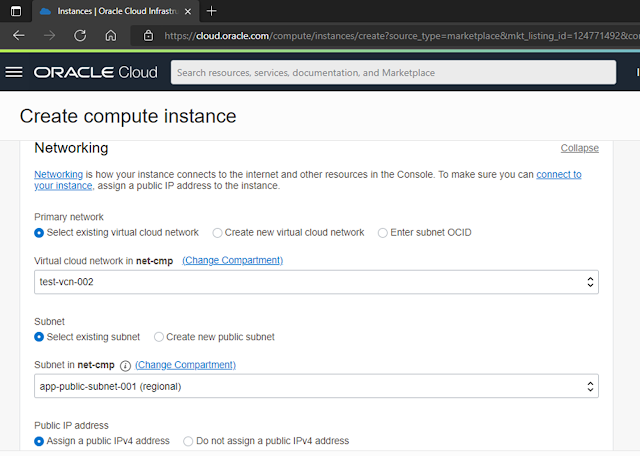The width and height of the screenshot is (640, 456).
Task: Open a new browser tab with plus icon
Action: [x=211, y=11]
